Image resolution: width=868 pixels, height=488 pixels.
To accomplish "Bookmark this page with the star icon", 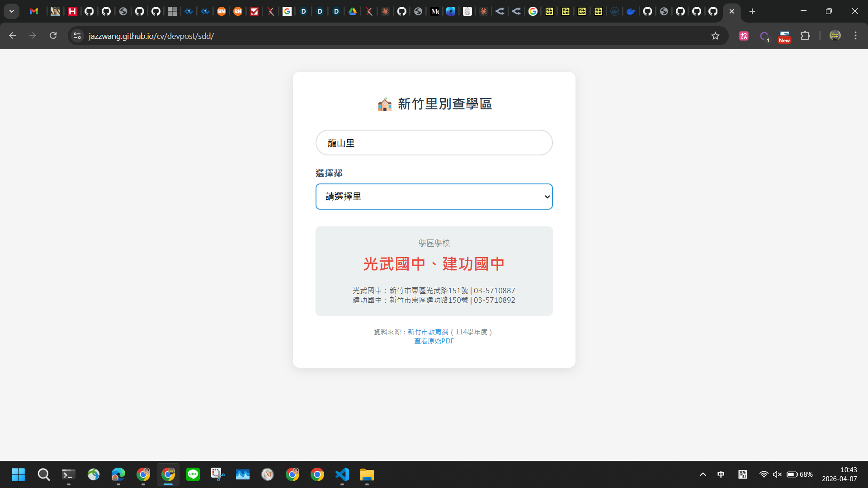I will 715,36.
